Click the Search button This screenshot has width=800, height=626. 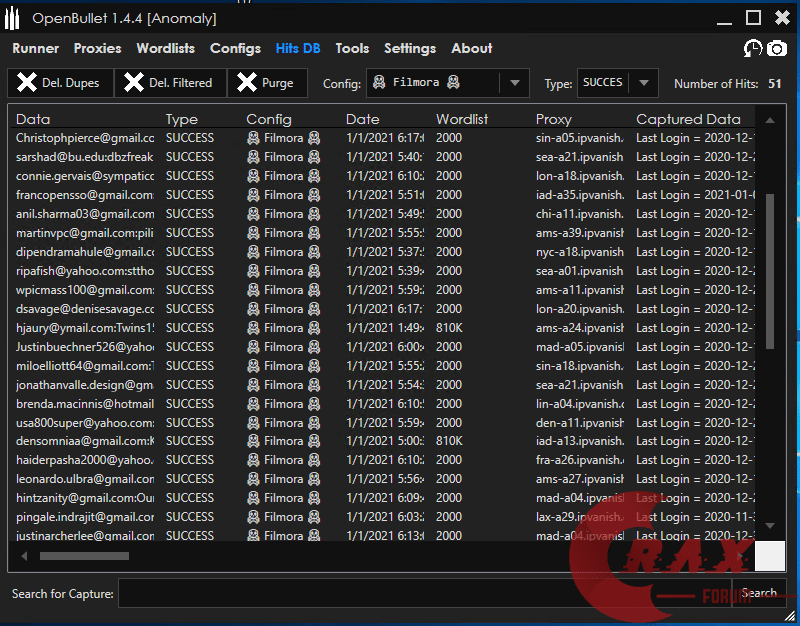coord(759,593)
